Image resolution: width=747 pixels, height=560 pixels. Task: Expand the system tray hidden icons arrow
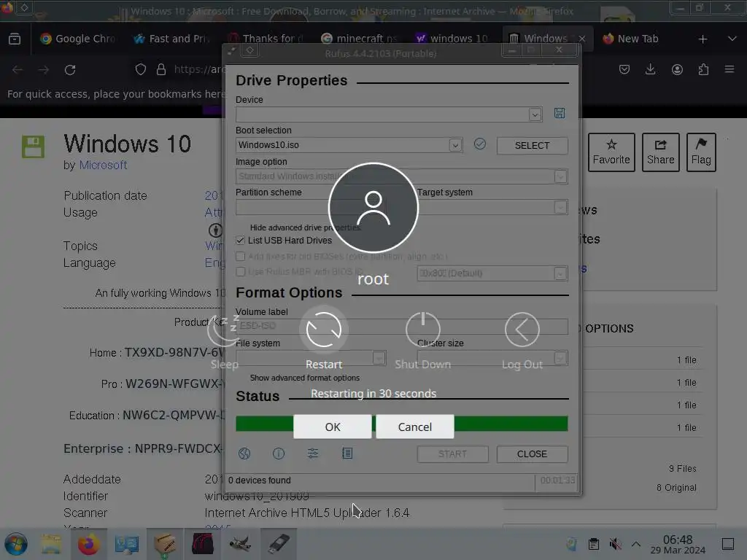point(636,544)
